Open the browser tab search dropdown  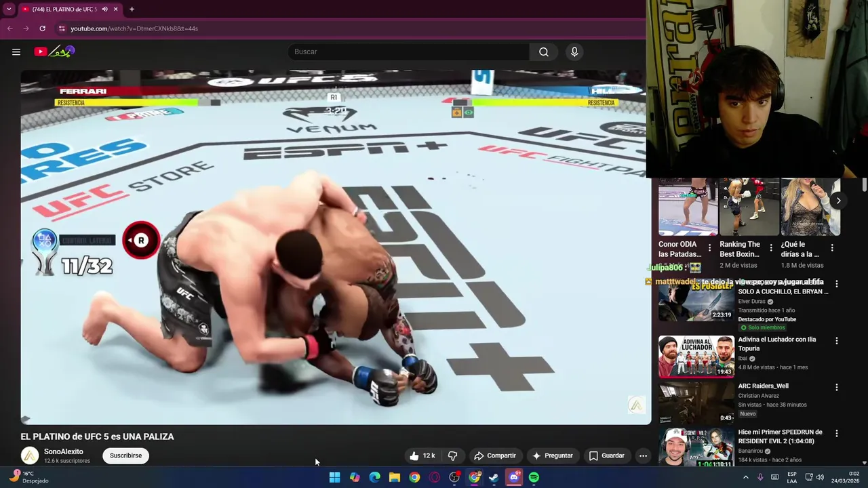pyautogui.click(x=9, y=9)
